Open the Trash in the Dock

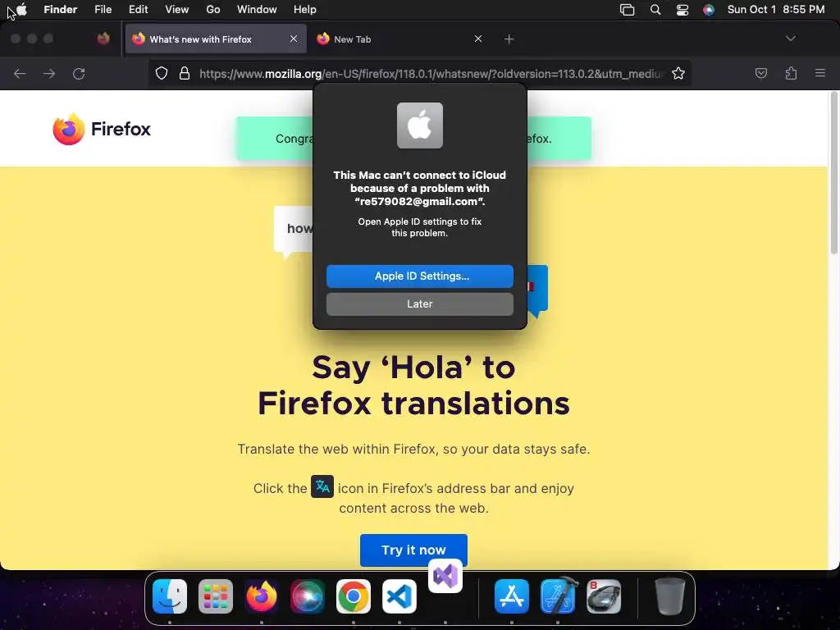669,596
